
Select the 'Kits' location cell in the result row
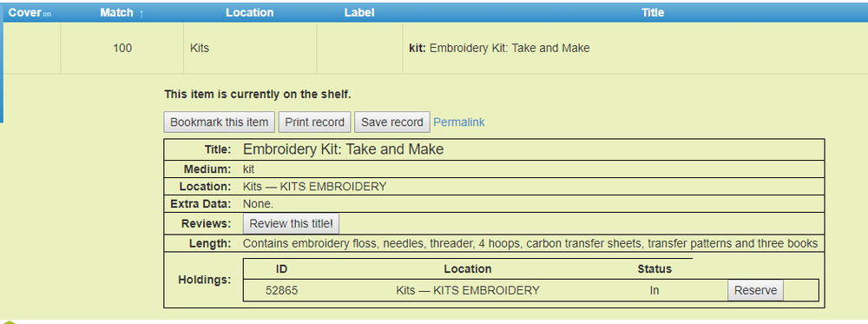pyautogui.click(x=250, y=48)
